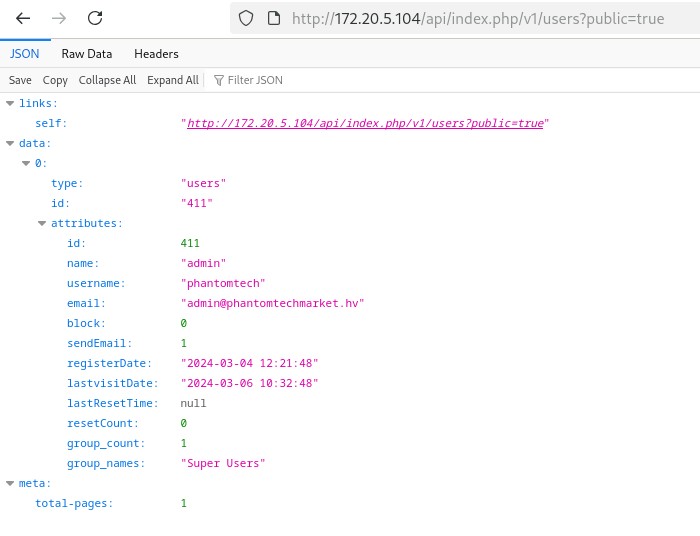The height and width of the screenshot is (536, 700).
Task: Collapse the meta node
Action: click(10, 483)
